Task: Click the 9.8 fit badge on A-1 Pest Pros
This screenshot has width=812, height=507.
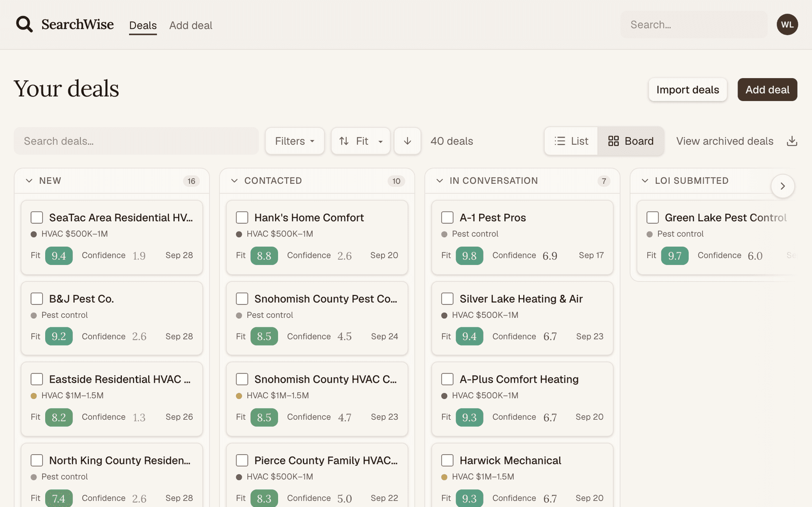Action: click(469, 256)
